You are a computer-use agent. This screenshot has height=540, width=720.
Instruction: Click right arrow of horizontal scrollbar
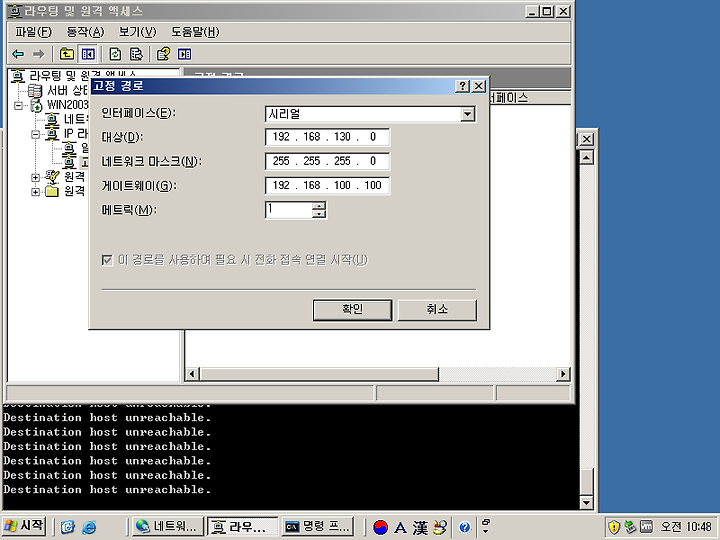point(563,374)
